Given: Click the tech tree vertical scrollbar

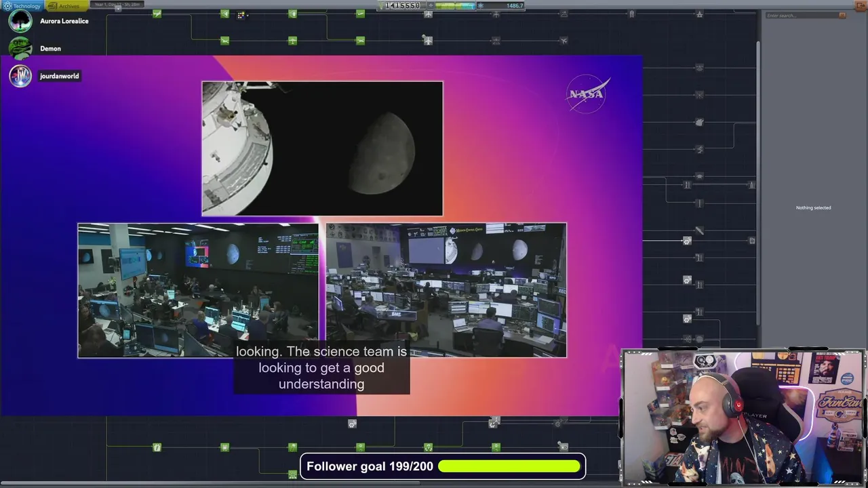Looking at the screenshot, I should tap(758, 183).
